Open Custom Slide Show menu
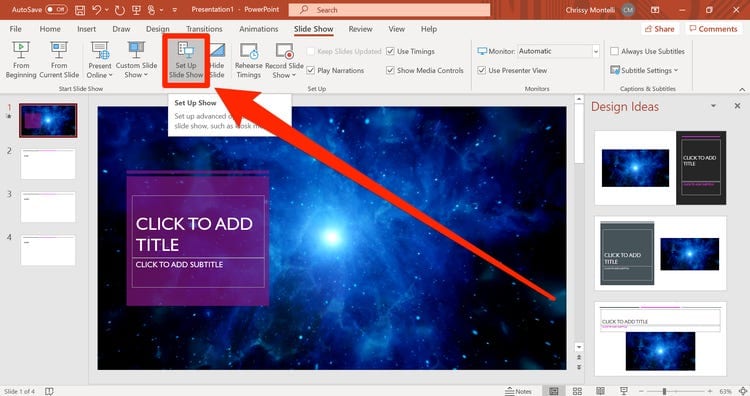Screen dimensions: 750x396 pyautogui.click(x=136, y=60)
